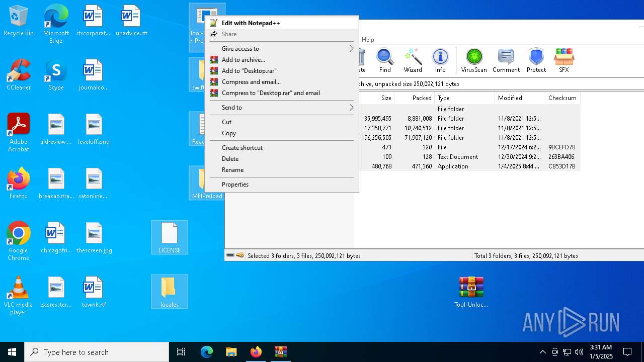The image size is (644, 362).
Task: Choose Edit with Notepad++
Action: pos(282,23)
